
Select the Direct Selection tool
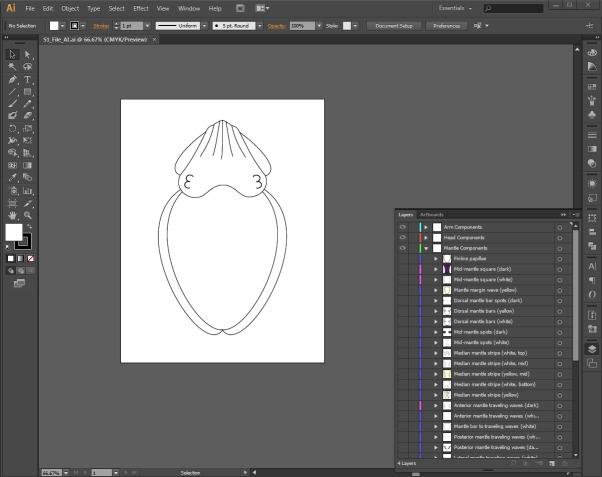[27, 54]
